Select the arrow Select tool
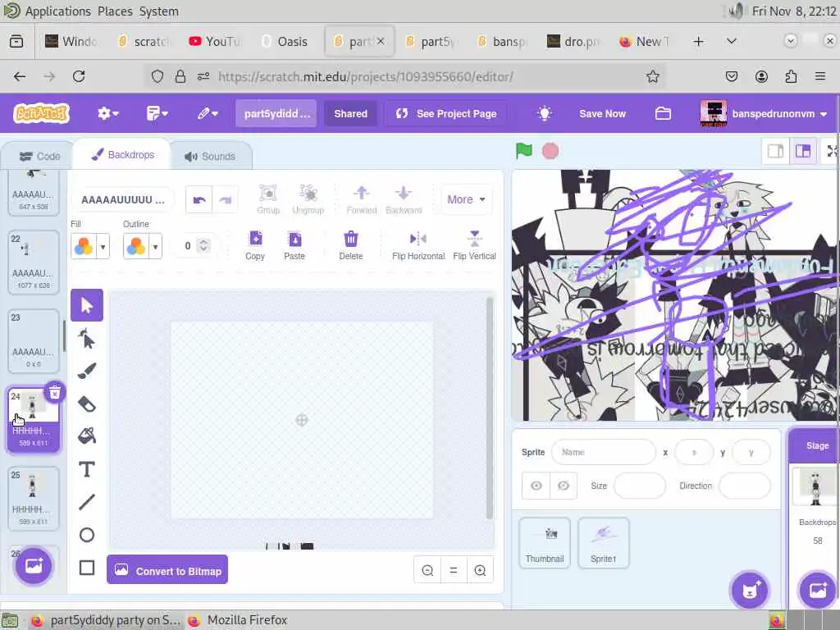Image resolution: width=840 pixels, height=630 pixels. pyautogui.click(x=86, y=305)
